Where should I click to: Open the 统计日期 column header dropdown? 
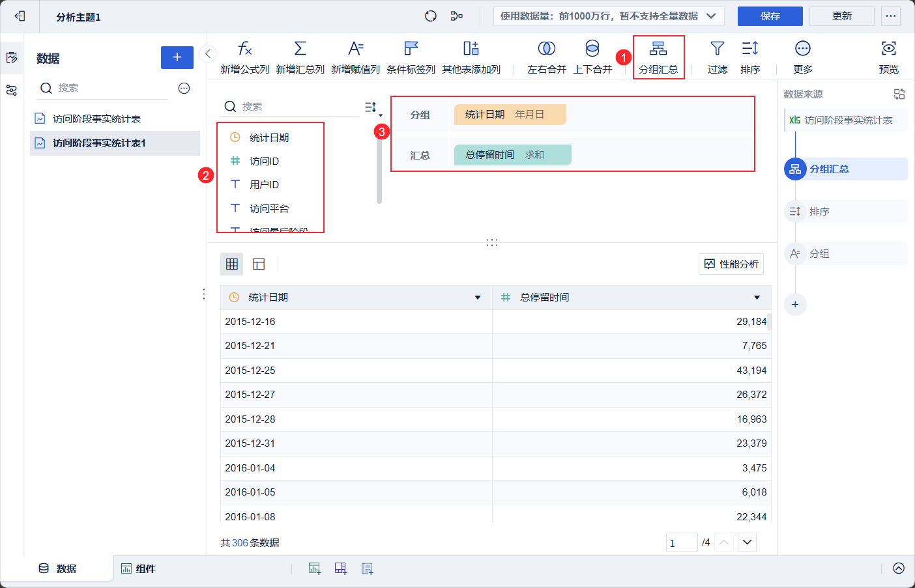point(478,298)
